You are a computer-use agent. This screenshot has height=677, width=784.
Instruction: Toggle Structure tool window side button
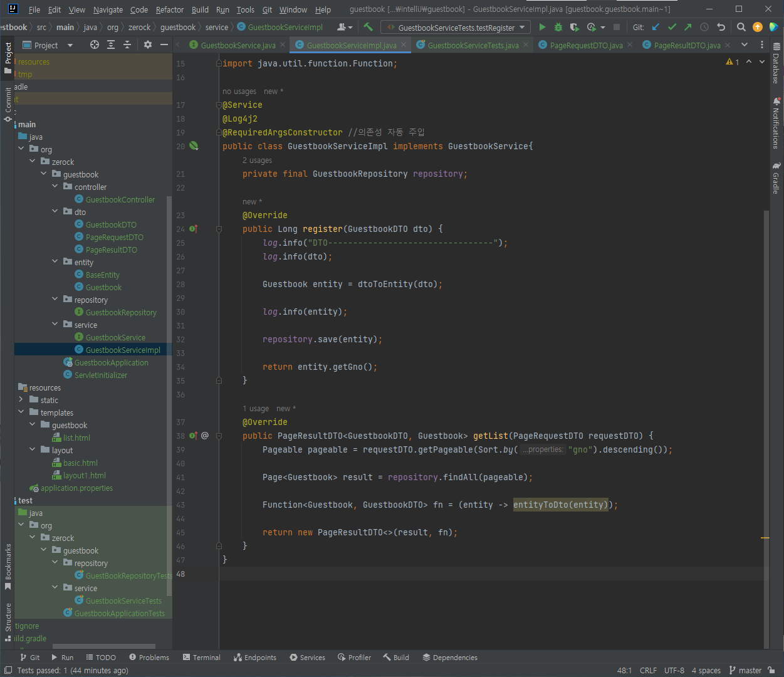click(8, 622)
